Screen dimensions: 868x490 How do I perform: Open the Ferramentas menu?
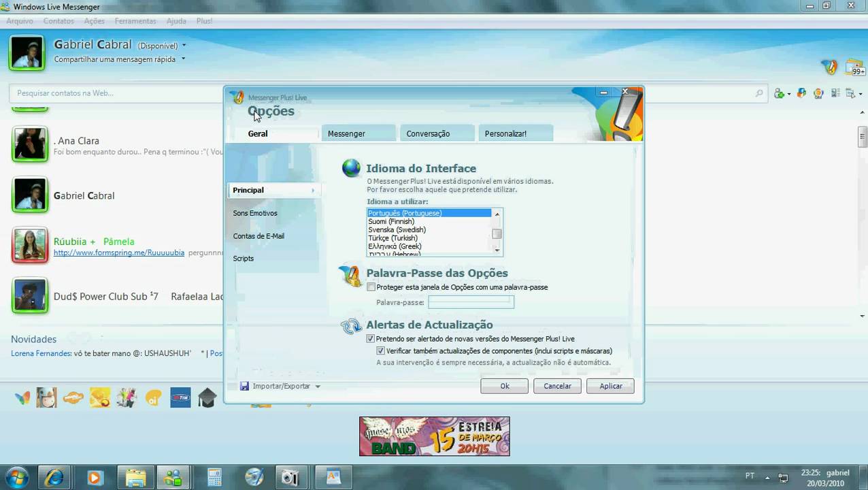[x=135, y=21]
